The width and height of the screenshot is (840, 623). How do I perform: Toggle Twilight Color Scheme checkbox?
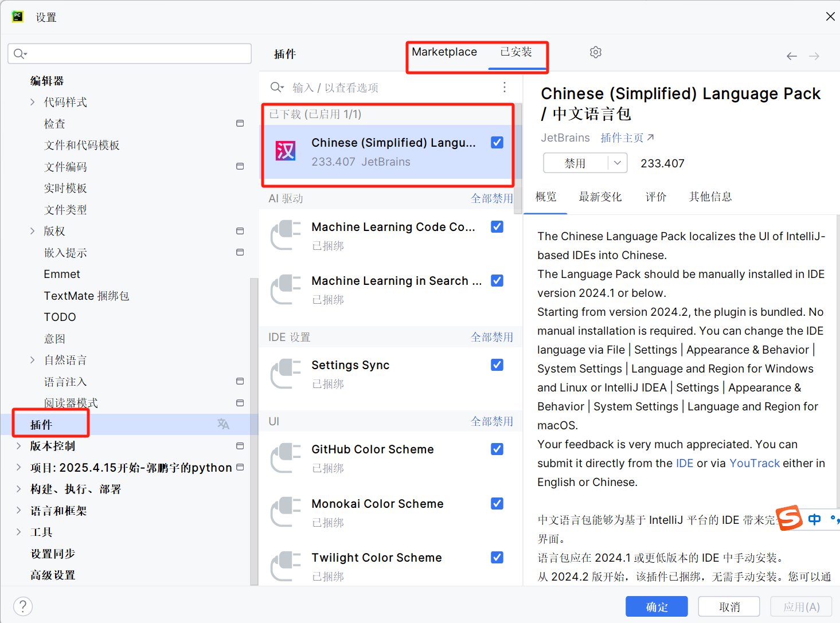497,558
